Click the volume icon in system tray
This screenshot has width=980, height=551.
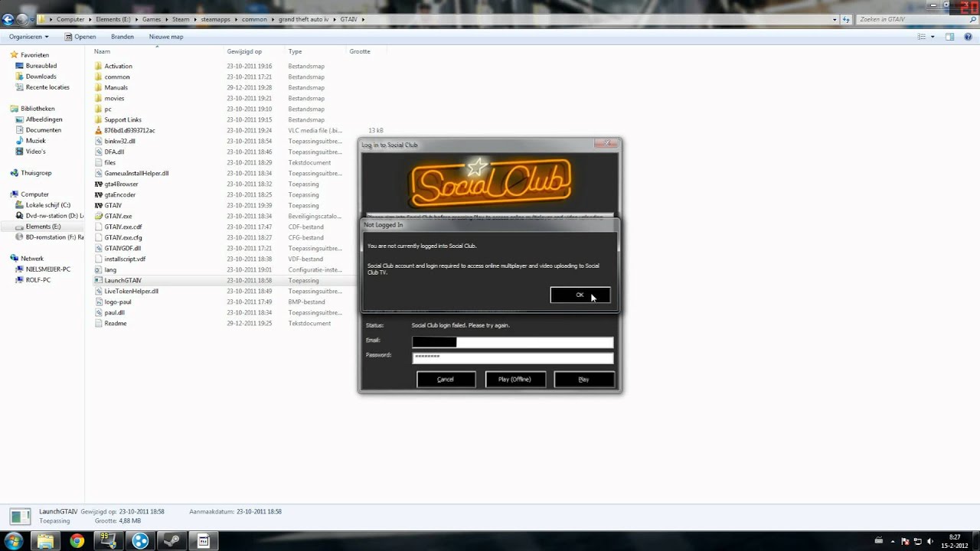click(x=929, y=541)
